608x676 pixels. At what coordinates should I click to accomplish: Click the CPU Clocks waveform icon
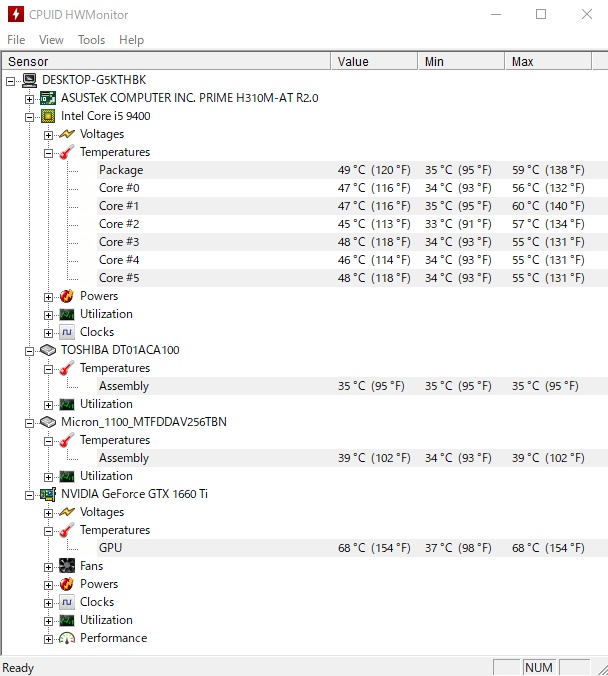click(67, 332)
